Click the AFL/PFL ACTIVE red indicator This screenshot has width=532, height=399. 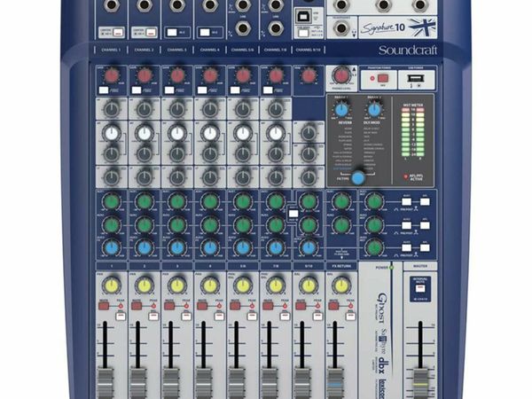pyautogui.click(x=405, y=176)
